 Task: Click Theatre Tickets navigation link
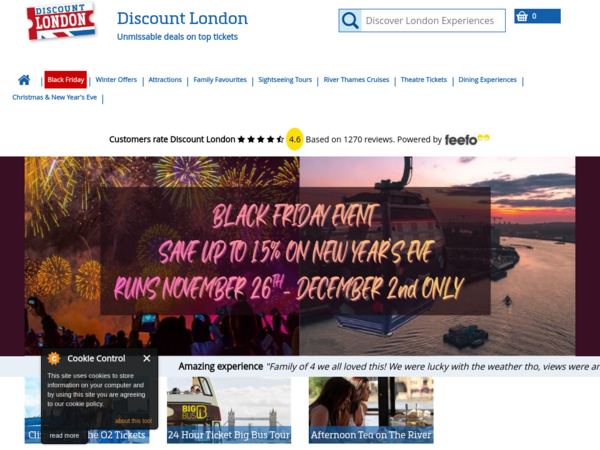tap(424, 80)
